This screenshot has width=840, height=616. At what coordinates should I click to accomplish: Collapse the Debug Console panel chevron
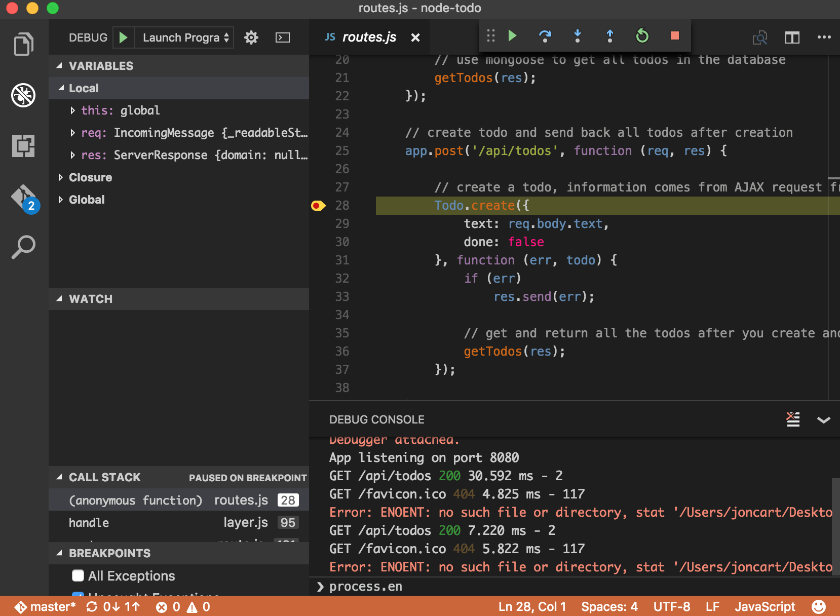coord(824,419)
